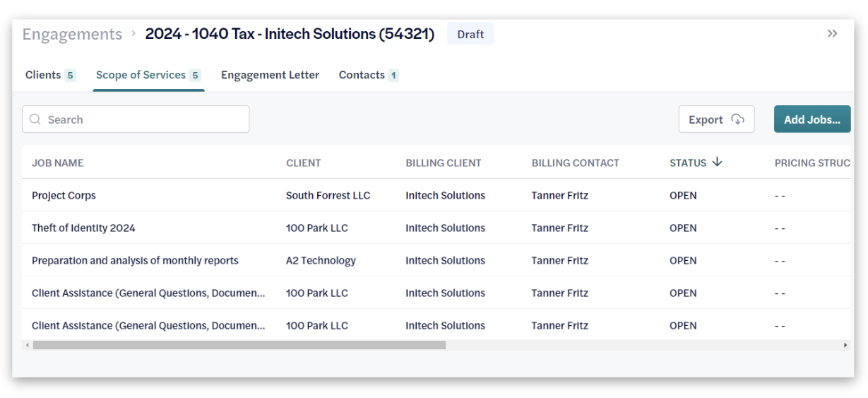Open Theft of Identity 2024 job

83,228
